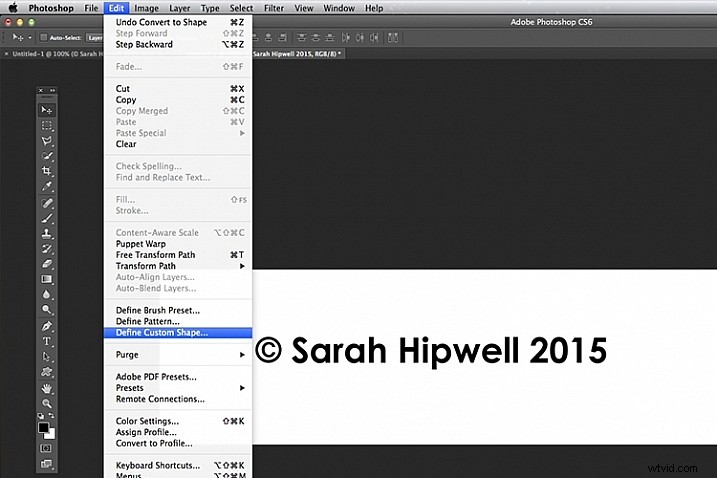Select the Hand tool

tap(47, 388)
